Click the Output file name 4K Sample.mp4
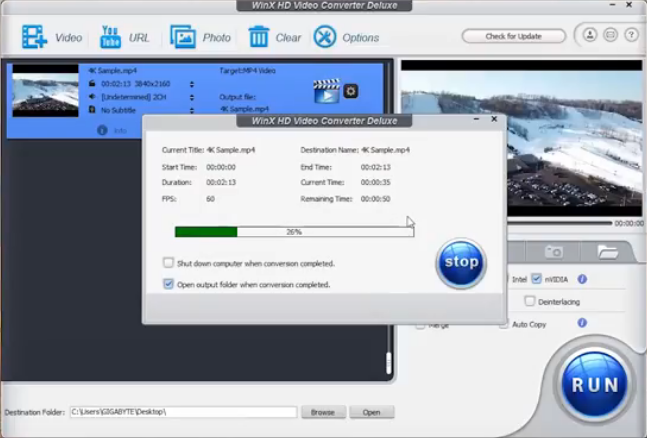The height and width of the screenshot is (438, 647). 244,109
